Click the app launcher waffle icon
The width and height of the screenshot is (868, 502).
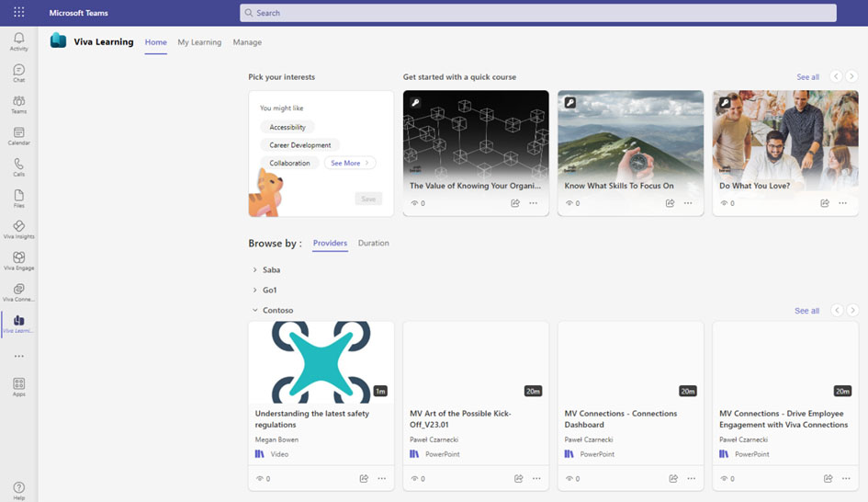click(x=18, y=13)
